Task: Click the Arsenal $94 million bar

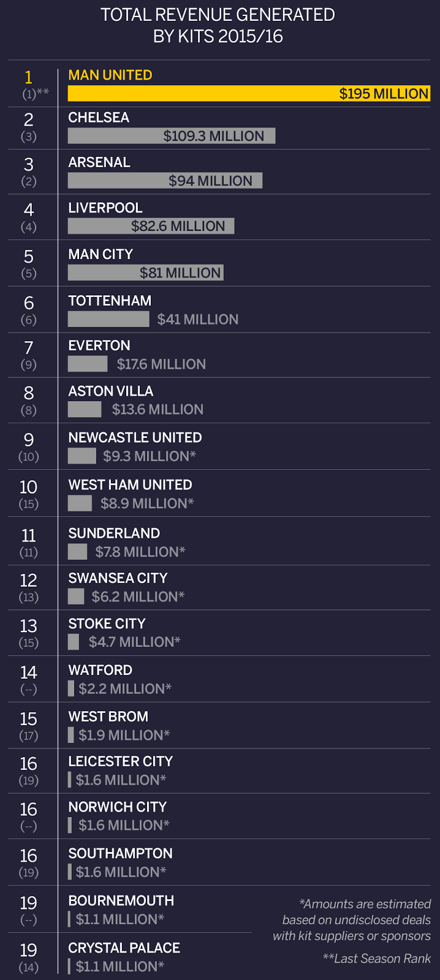Action: click(165, 181)
